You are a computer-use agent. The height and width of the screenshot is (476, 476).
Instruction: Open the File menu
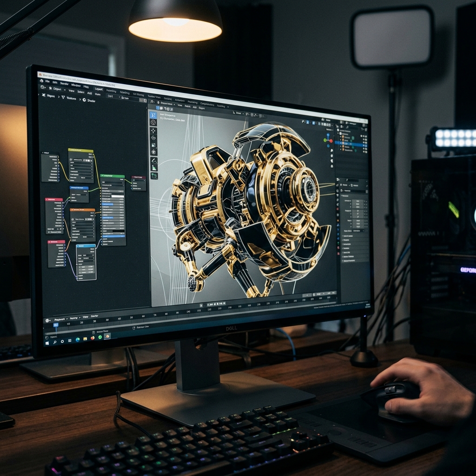tap(47, 81)
